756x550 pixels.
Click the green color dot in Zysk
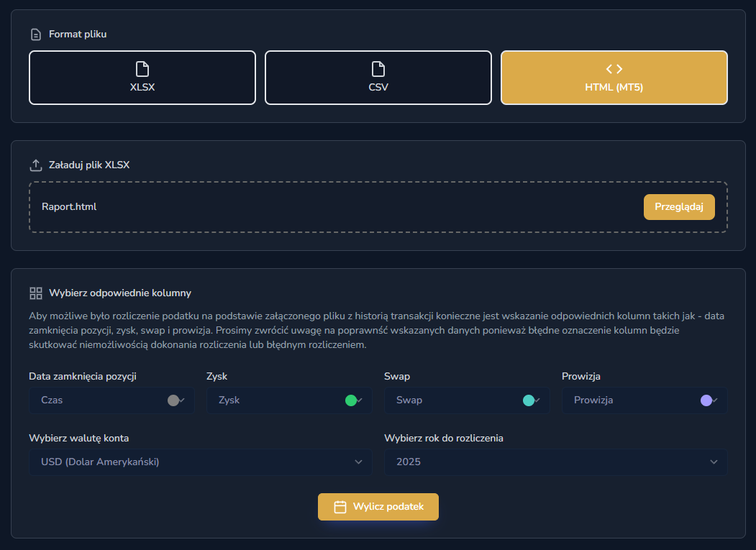click(351, 400)
